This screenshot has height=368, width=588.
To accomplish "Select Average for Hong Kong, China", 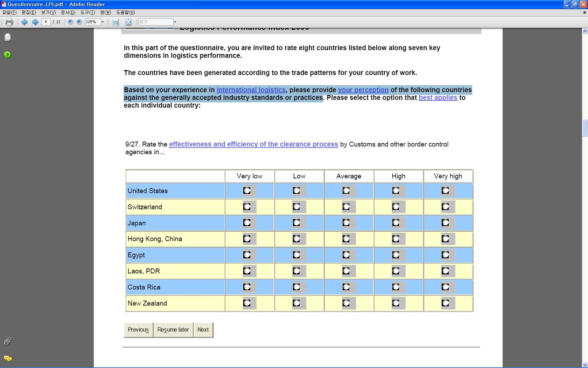I will click(346, 239).
